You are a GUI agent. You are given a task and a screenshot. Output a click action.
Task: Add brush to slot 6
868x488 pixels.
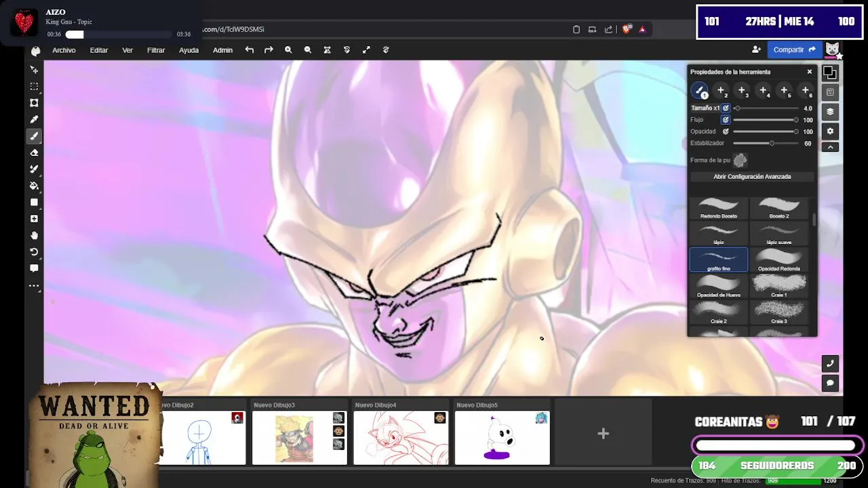[806, 90]
